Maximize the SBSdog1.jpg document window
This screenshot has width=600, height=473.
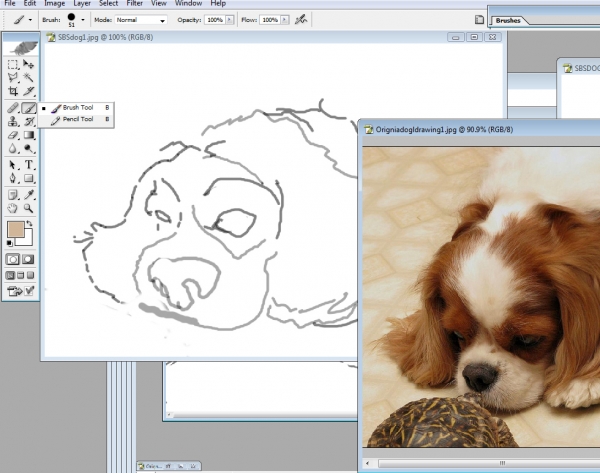[474, 37]
